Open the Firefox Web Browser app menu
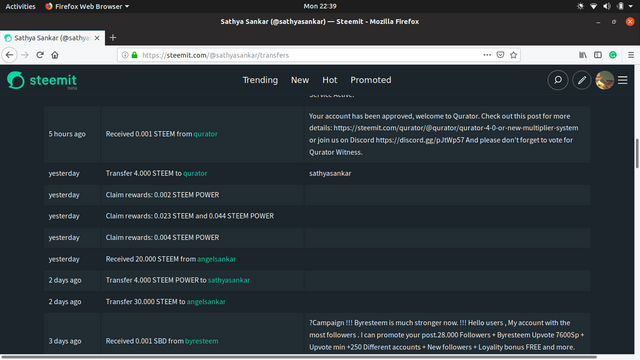The image size is (640, 360). coord(87,6)
